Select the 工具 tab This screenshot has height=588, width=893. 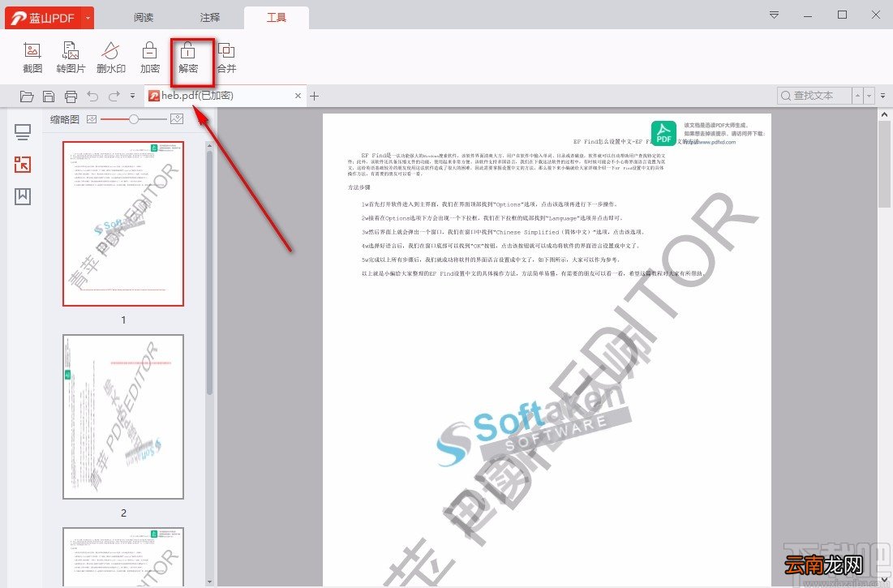[x=277, y=18]
